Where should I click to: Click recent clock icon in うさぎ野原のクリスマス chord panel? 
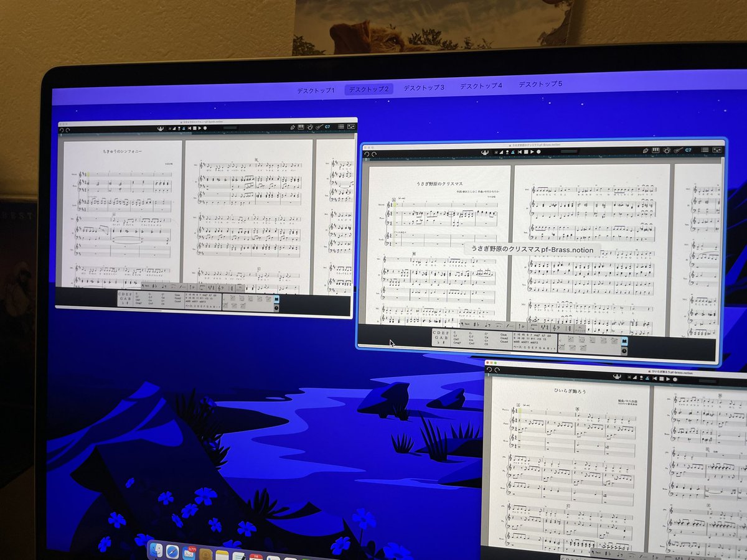click(624, 351)
